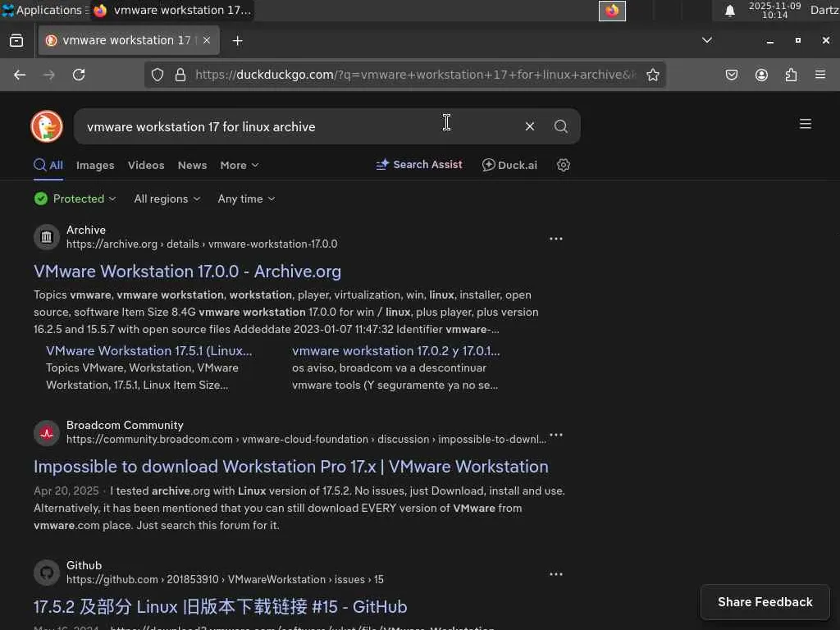Open Duck.ai chat

pos(509,165)
